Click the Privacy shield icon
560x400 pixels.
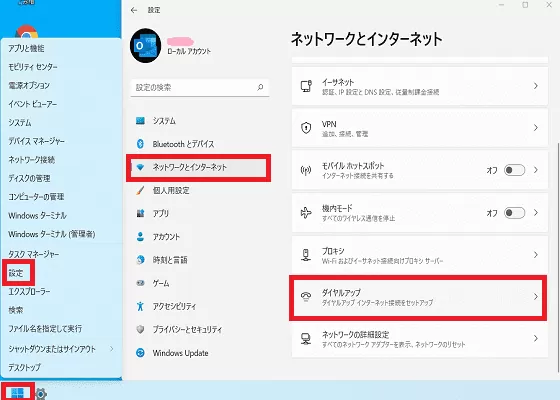point(140,329)
